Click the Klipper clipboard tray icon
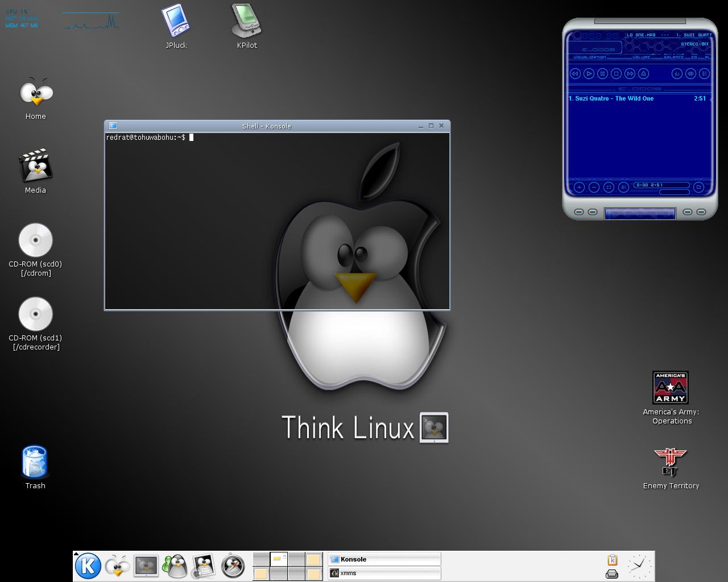Image resolution: width=728 pixels, height=582 pixels. [x=613, y=560]
